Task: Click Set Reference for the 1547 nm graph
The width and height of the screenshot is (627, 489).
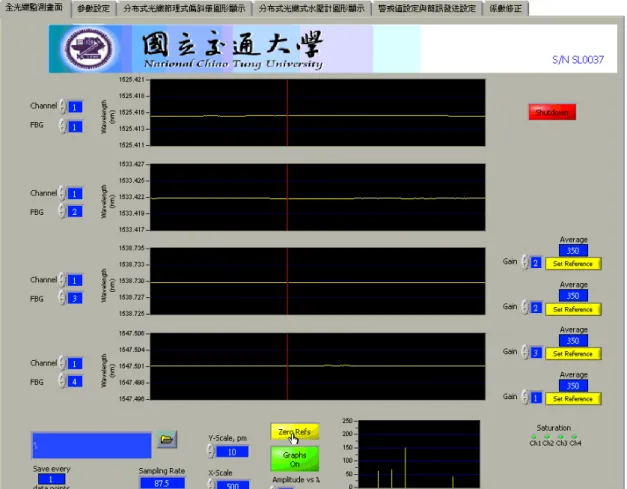Action: click(x=573, y=399)
